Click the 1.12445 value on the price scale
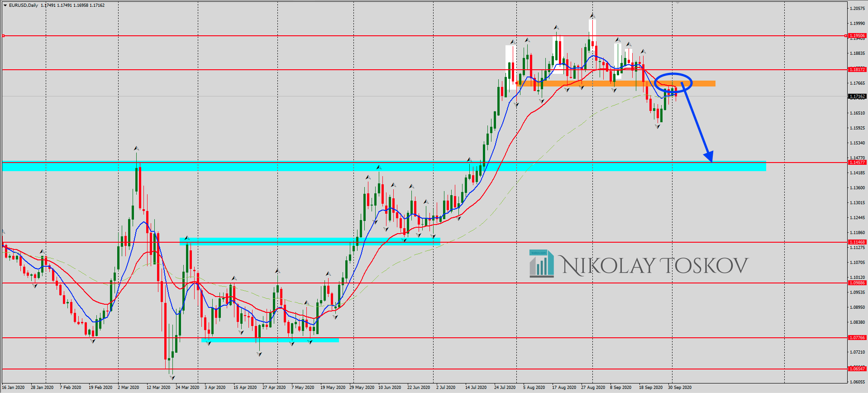 point(858,218)
